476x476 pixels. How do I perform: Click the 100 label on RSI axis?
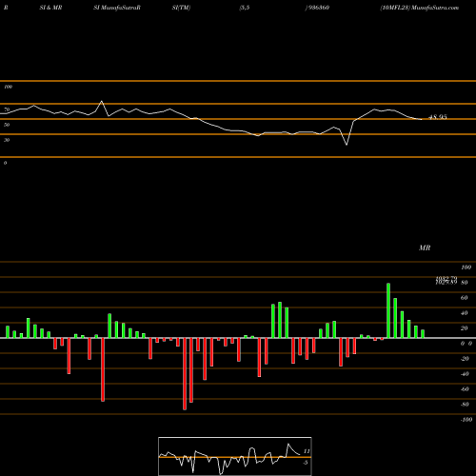click(x=8, y=87)
